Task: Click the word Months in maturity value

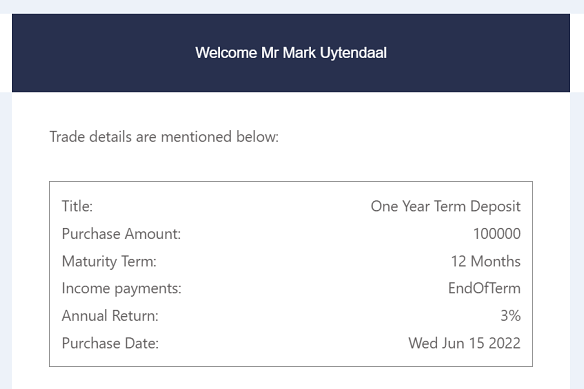Action: pos(495,261)
